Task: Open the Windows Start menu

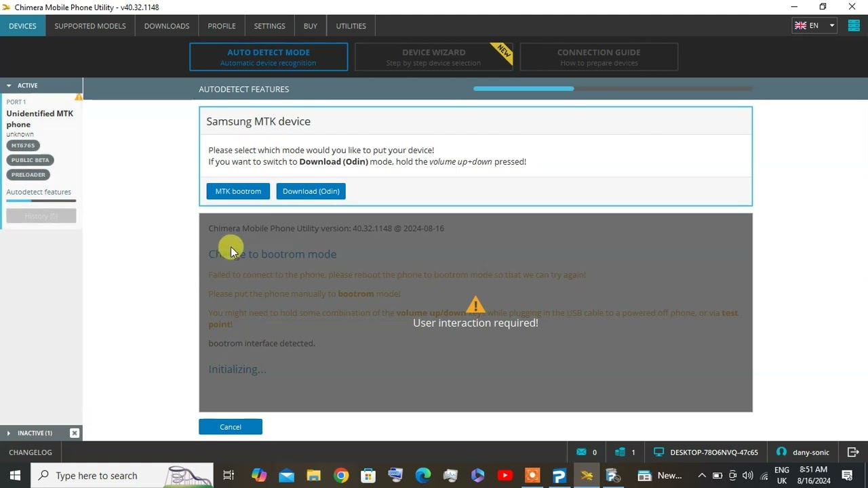Action: [15, 475]
